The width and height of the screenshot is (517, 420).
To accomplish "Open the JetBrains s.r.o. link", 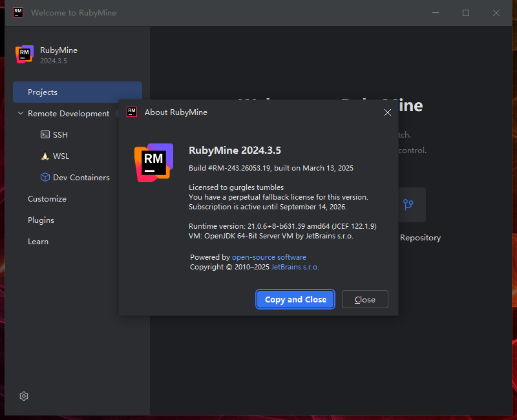I will coord(295,267).
